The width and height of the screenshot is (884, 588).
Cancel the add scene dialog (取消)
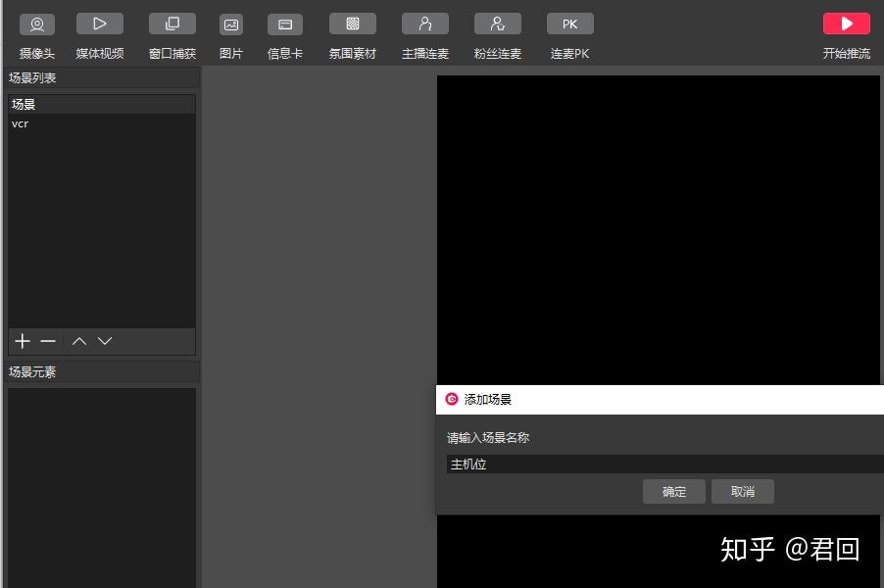point(743,492)
